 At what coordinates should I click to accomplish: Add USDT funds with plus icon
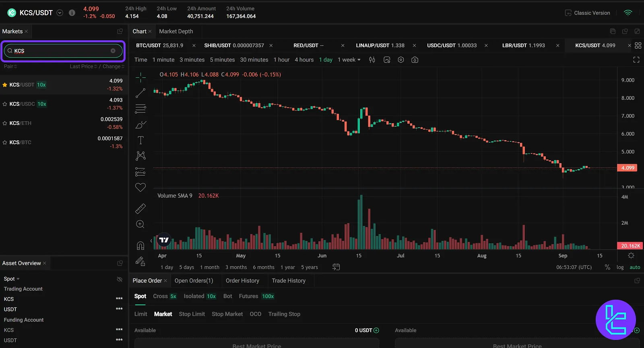coord(376,330)
